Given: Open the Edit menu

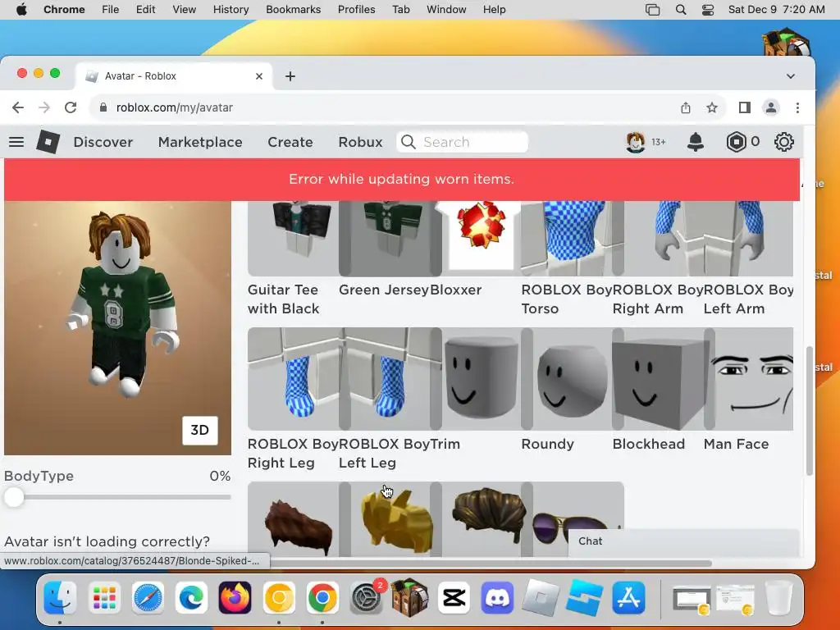Looking at the screenshot, I should 145,10.
